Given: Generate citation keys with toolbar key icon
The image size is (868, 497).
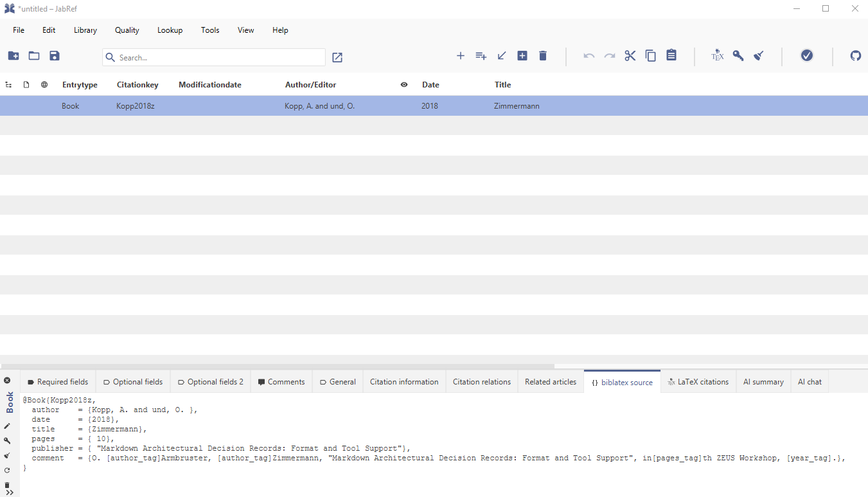Looking at the screenshot, I should click(738, 56).
